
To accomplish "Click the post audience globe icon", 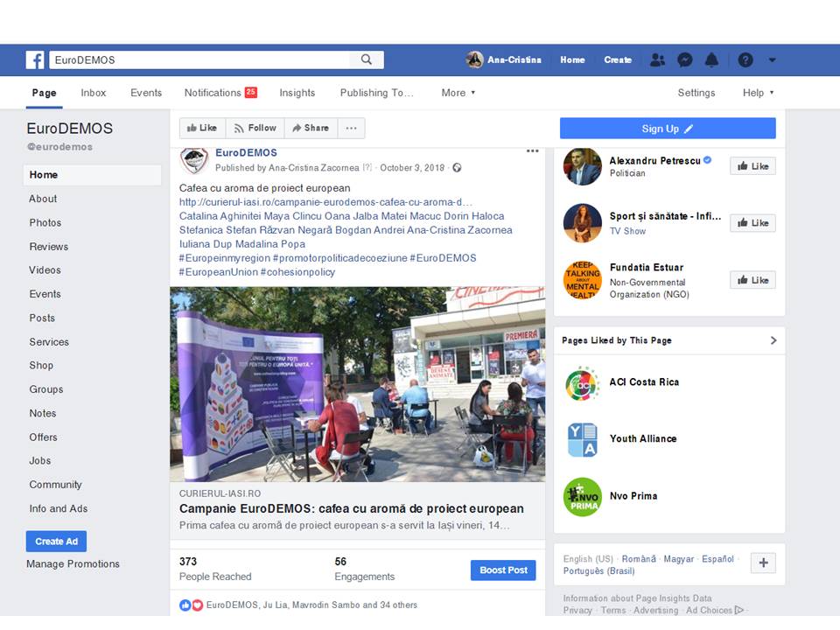I will tap(457, 168).
